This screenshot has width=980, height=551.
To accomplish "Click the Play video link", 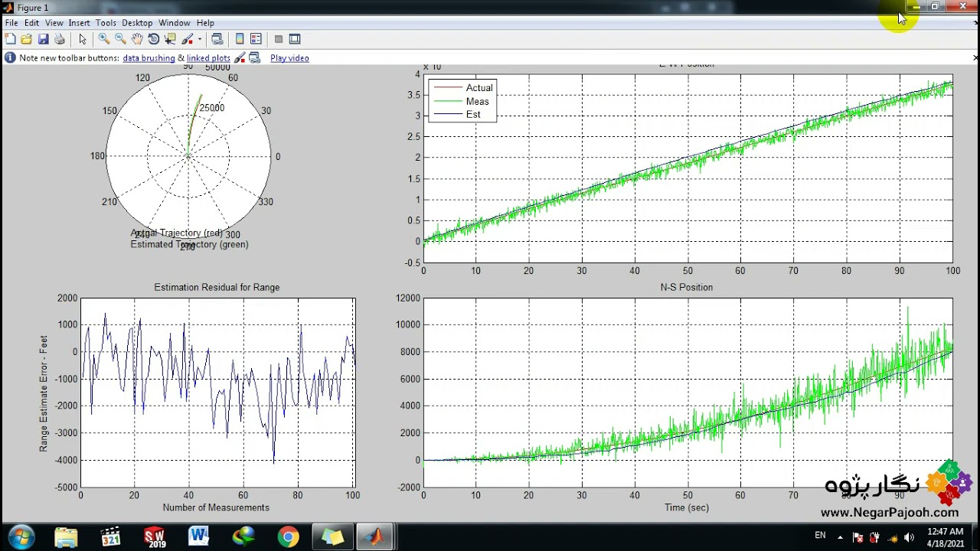I will 289,58.
